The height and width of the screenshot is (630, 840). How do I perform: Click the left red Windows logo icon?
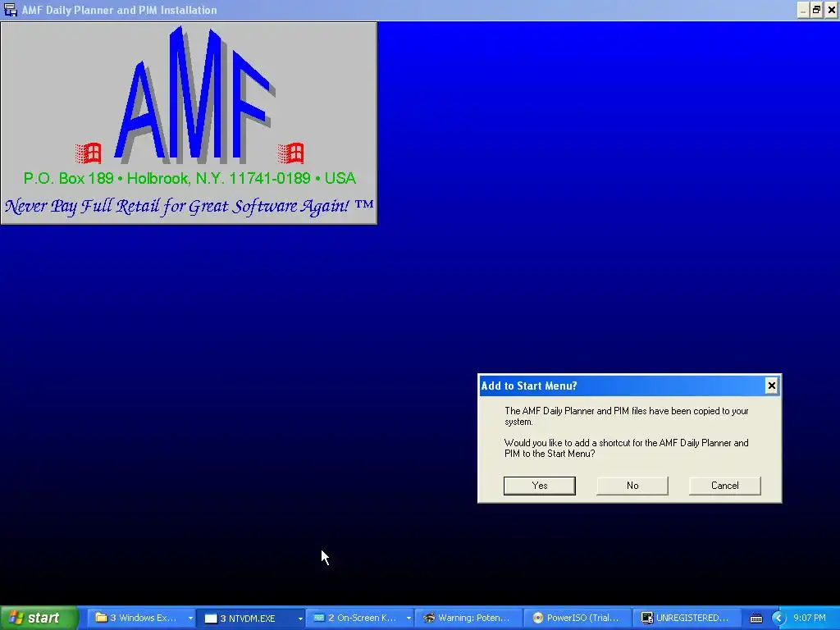88,153
